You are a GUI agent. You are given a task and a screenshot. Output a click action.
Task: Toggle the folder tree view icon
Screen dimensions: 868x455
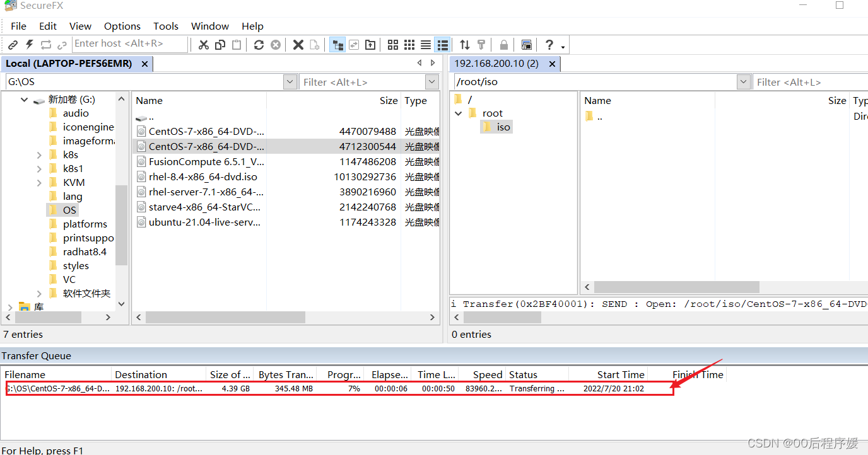tap(337, 45)
